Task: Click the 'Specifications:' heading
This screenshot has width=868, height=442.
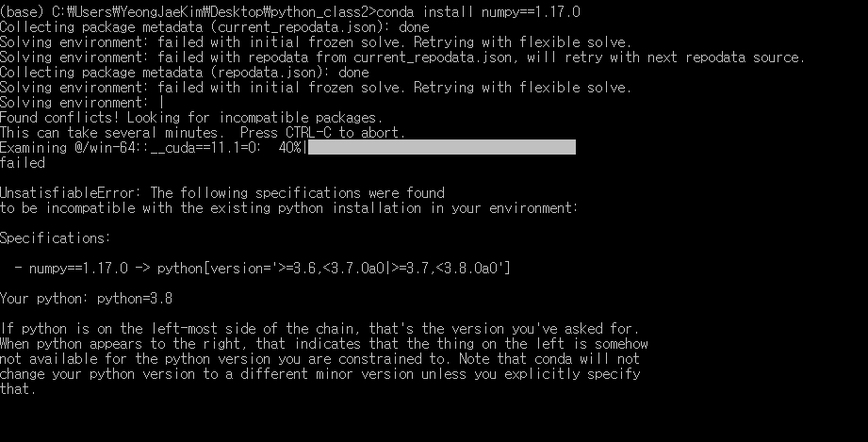Action: (56, 238)
